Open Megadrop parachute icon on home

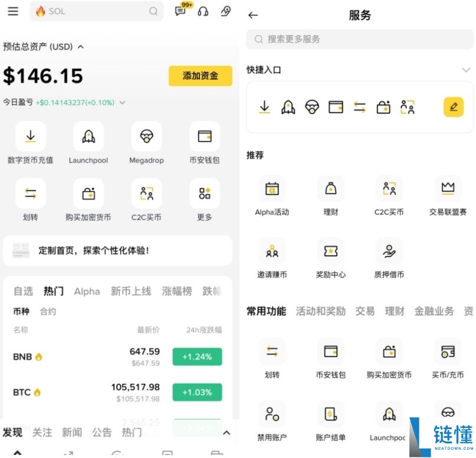click(x=146, y=136)
